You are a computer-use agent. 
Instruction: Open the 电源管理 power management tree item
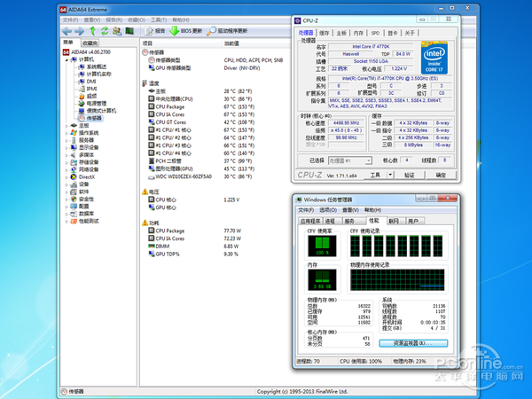(96, 103)
